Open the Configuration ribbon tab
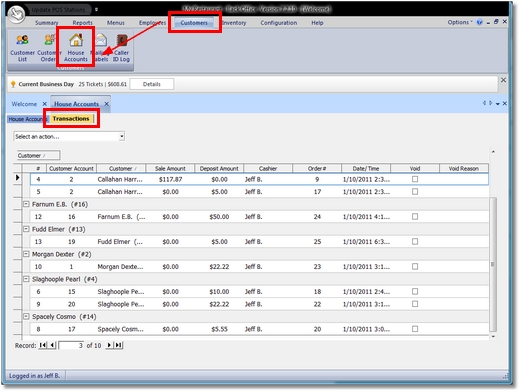520x392 pixels. 279,23
